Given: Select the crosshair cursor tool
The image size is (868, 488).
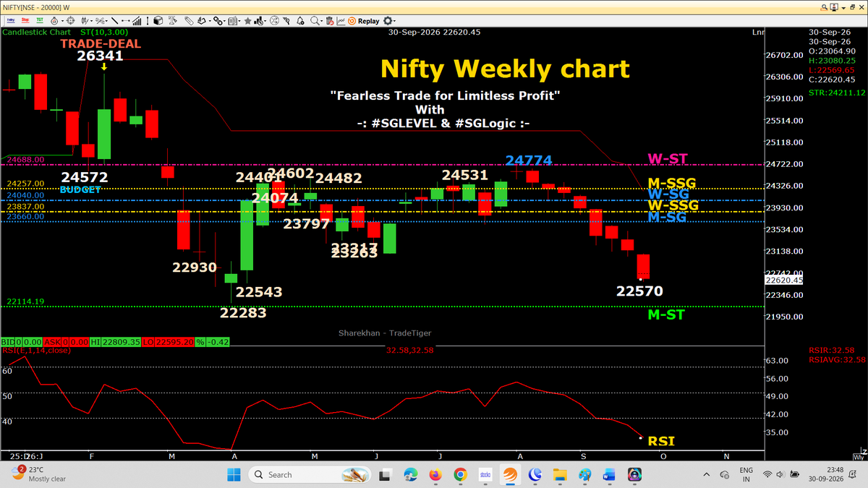Looking at the screenshot, I should click(71, 21).
